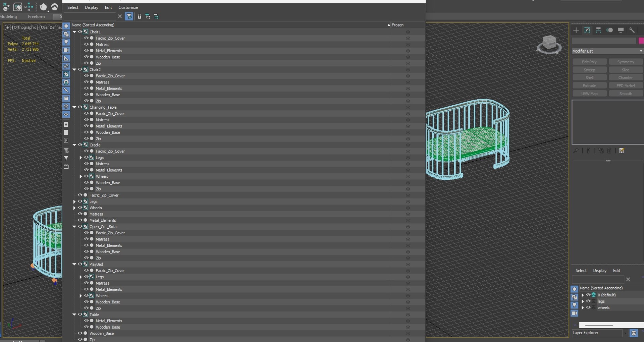Click the Symmetry modifier button
644x342 pixels.
coord(626,62)
